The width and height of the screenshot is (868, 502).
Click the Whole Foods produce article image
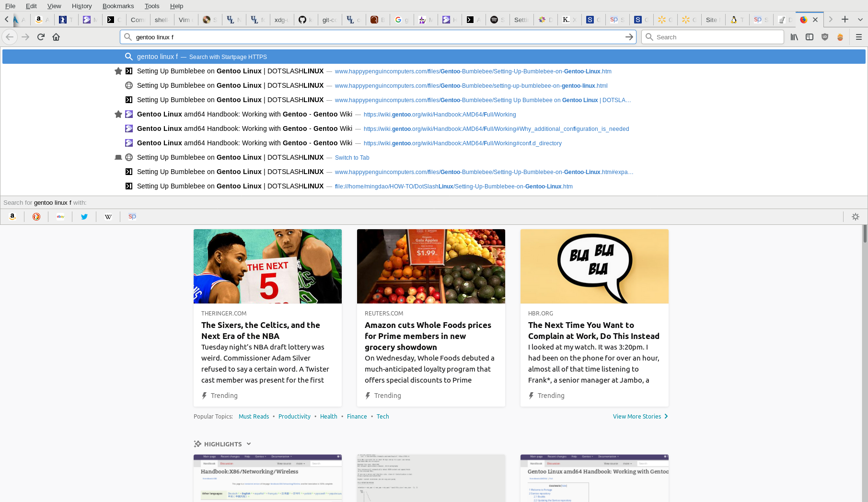point(431,266)
